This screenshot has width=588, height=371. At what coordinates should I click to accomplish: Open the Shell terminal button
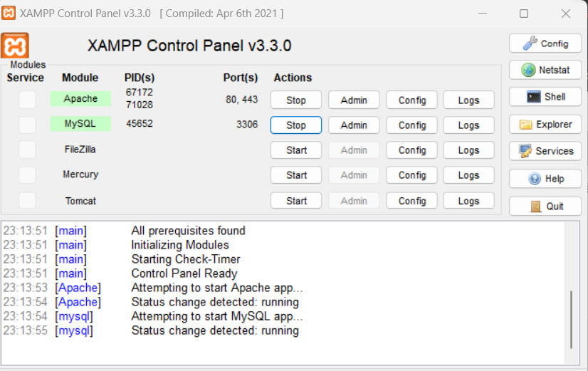pyautogui.click(x=545, y=97)
